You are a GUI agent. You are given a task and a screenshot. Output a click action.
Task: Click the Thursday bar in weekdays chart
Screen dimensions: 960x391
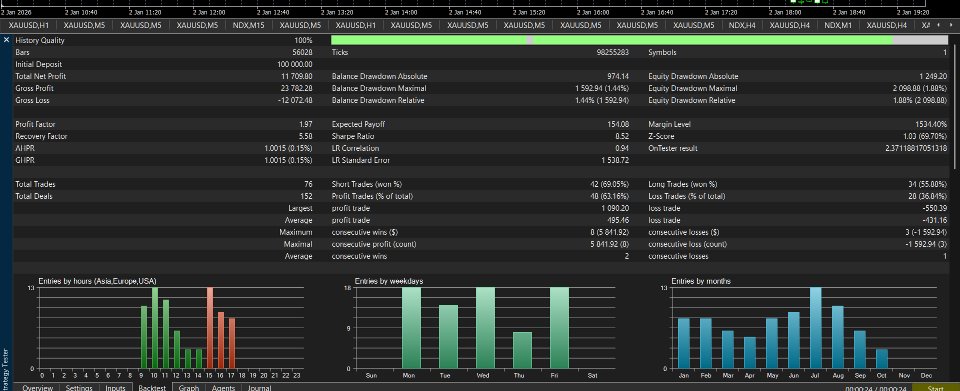522,350
